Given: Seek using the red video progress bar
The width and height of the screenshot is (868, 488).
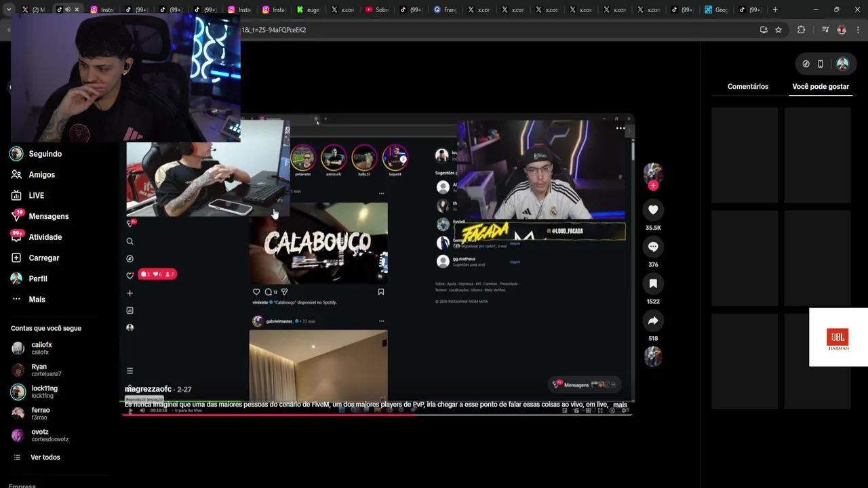Looking at the screenshot, I should tap(377, 414).
